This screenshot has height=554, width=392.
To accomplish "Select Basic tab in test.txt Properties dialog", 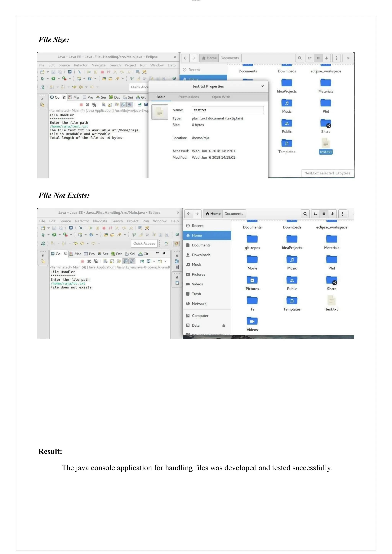I will [161, 97].
